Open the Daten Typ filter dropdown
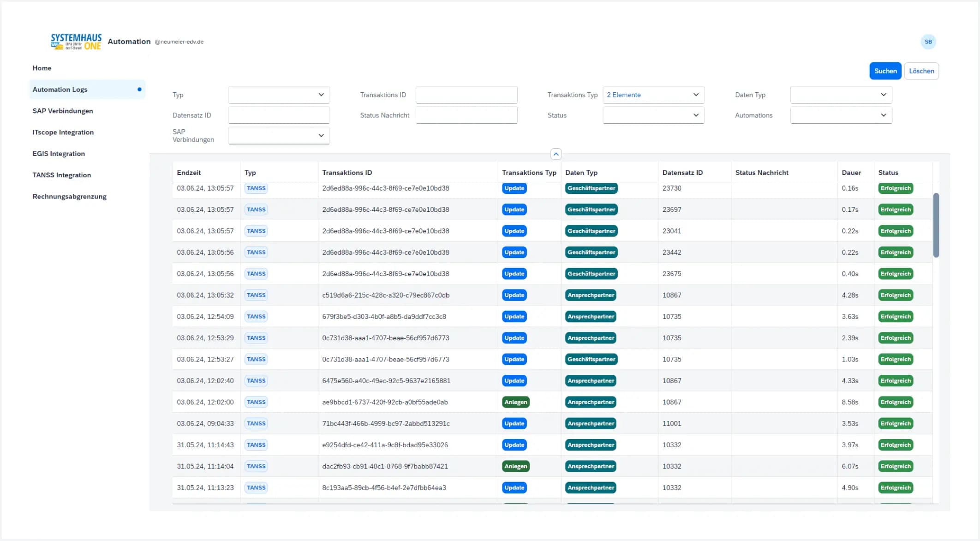 (x=841, y=95)
